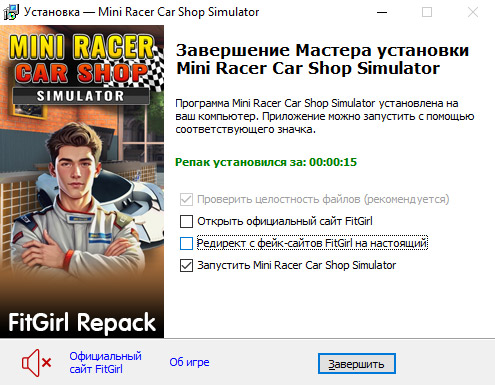Click the installer setup icon in title bar

[x=11, y=12]
